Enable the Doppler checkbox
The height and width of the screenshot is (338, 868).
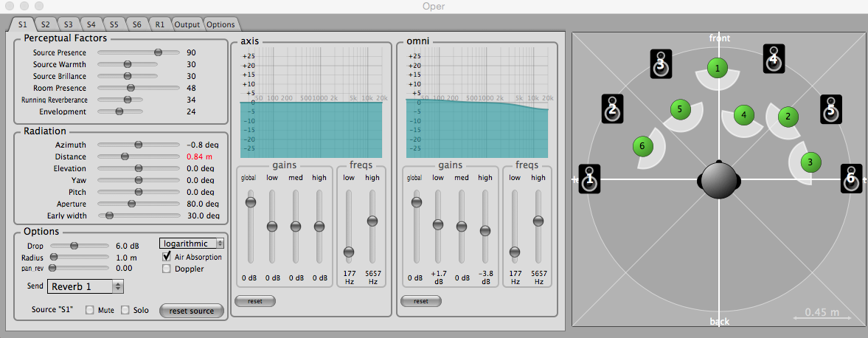167,269
